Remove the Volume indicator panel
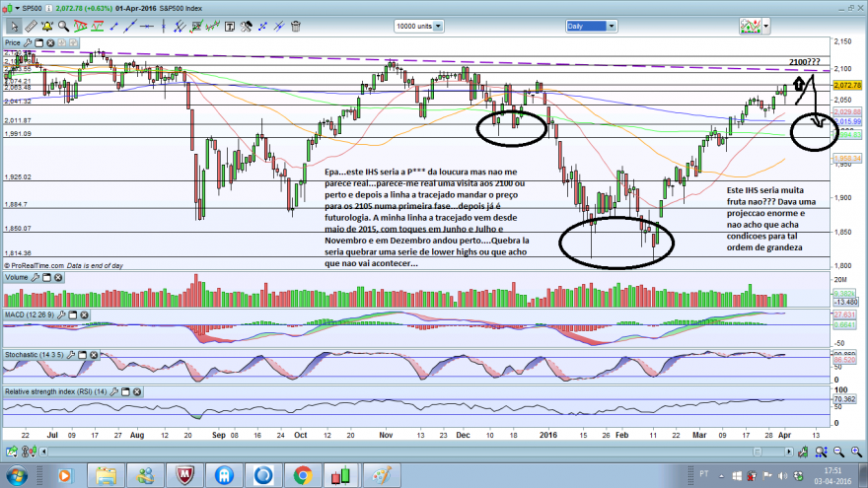The height and width of the screenshot is (488, 868). coord(58,277)
